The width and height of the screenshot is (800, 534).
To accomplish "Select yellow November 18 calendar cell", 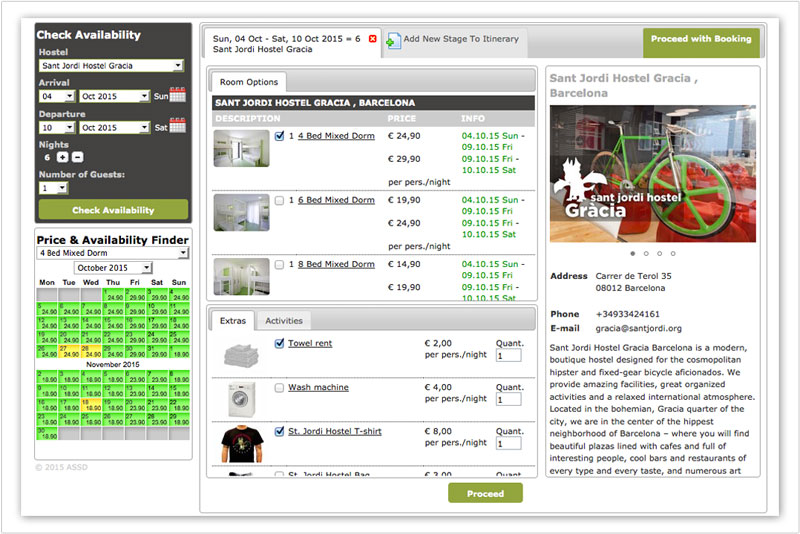I will [x=91, y=405].
